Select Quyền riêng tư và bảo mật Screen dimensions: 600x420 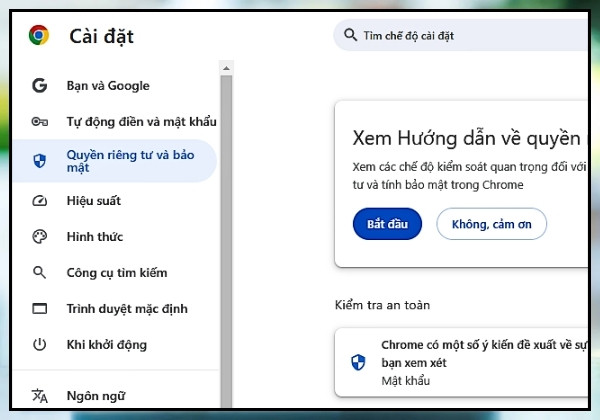pos(115,161)
